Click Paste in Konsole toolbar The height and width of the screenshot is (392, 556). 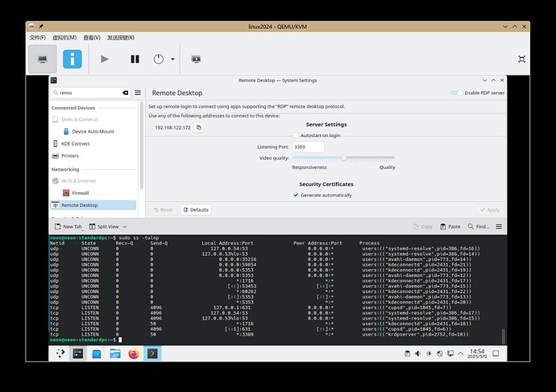[450, 227]
